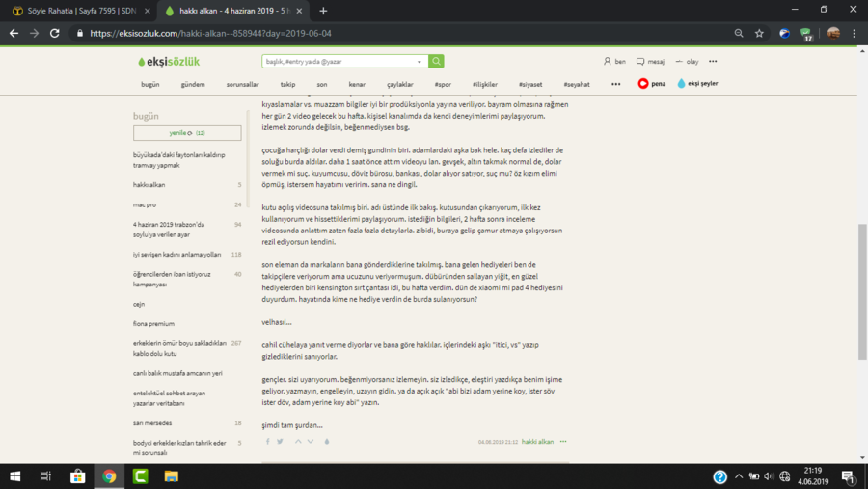The width and height of the screenshot is (868, 489).
Task: Open the sarı mersedes topic
Action: [x=152, y=423]
